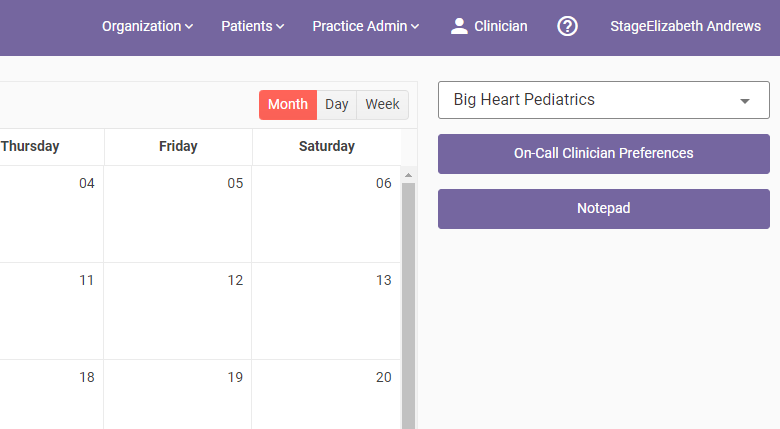Screen dimensions: 780x429
Task: Switch calendar to Day view
Action: tap(337, 105)
